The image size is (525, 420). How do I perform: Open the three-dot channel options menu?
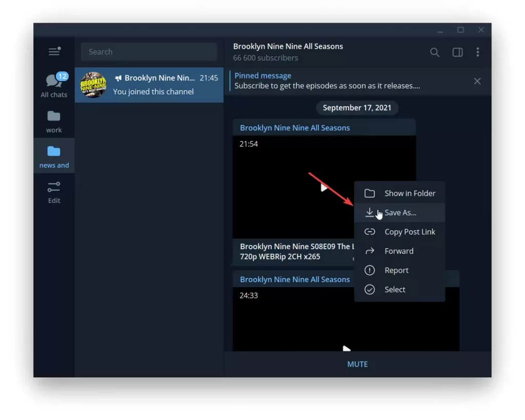click(478, 52)
